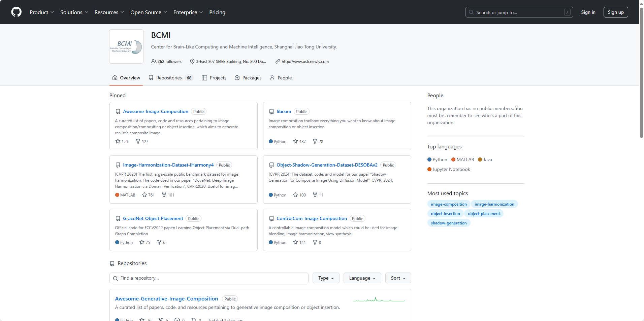Click the fork icon showing 127 forks
644x321 pixels.
coord(138,141)
